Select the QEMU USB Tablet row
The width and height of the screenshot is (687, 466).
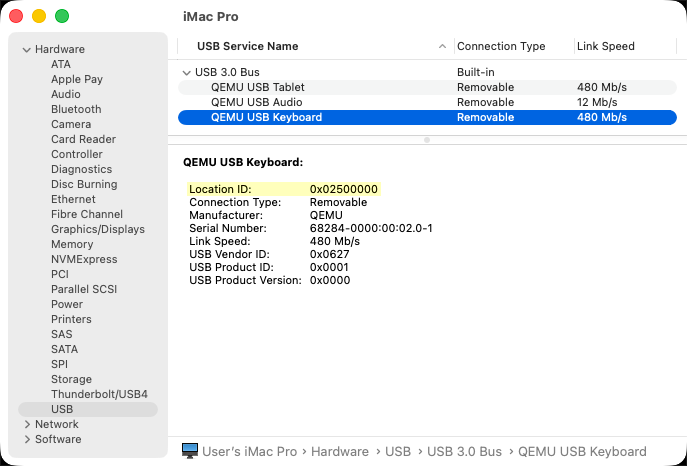[427, 87]
